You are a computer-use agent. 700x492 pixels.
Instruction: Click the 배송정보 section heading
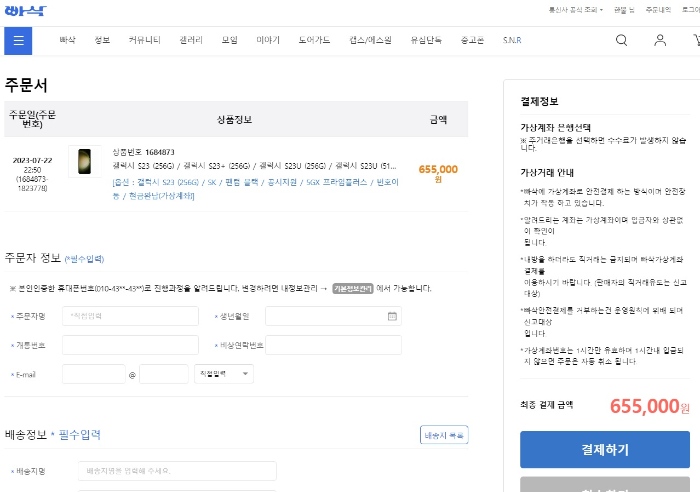click(26, 434)
